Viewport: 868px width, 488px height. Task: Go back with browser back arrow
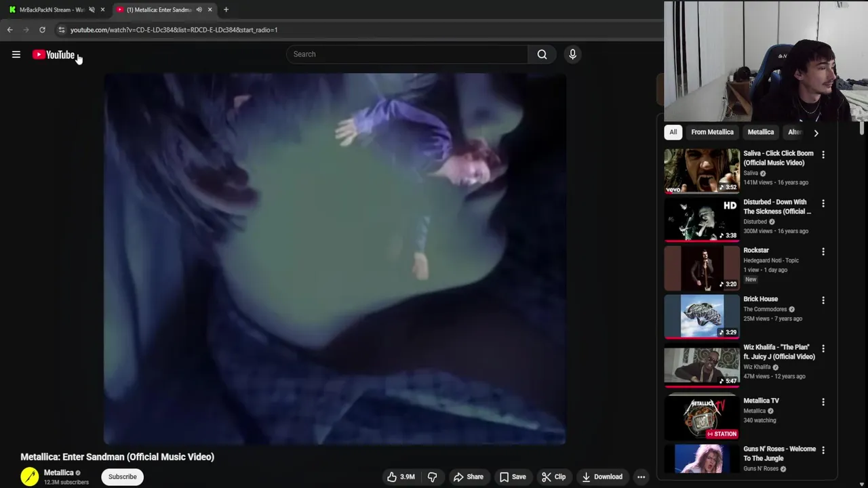point(9,30)
